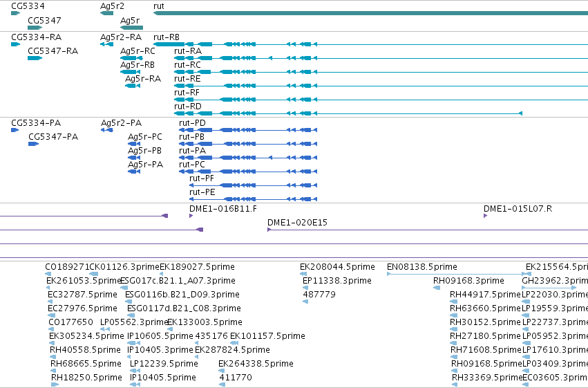Click the Ag5r-PC protein label

click(145, 137)
